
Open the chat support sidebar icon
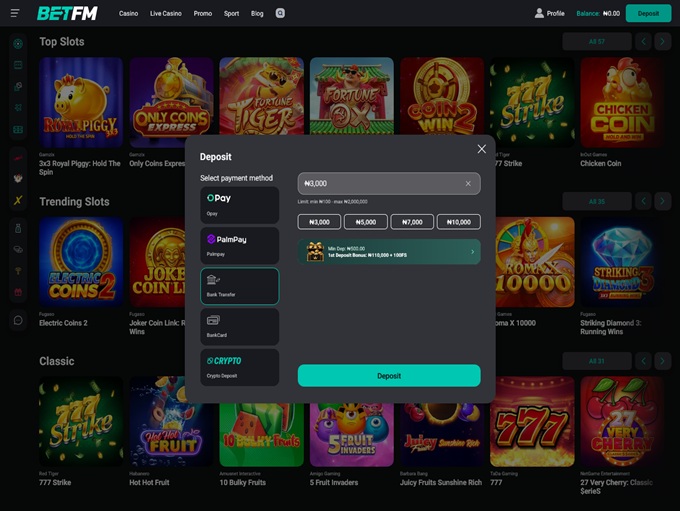click(x=18, y=320)
